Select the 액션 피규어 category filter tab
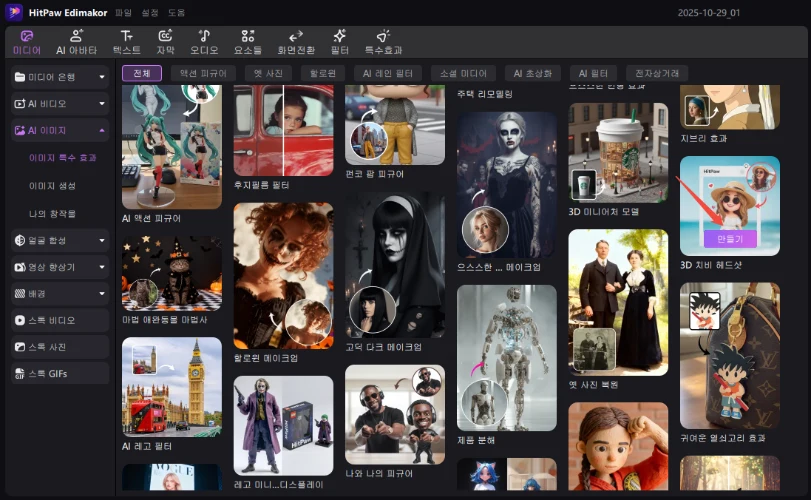The width and height of the screenshot is (811, 500). (x=203, y=73)
